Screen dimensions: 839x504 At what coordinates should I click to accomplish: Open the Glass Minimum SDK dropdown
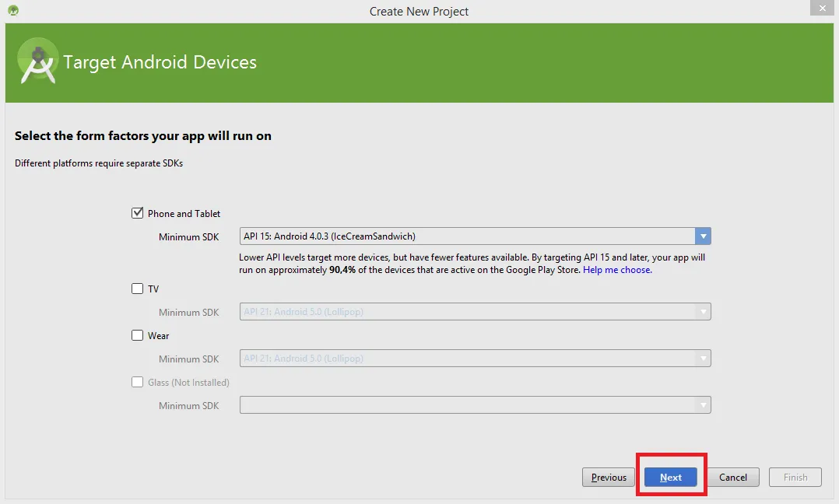(475, 405)
